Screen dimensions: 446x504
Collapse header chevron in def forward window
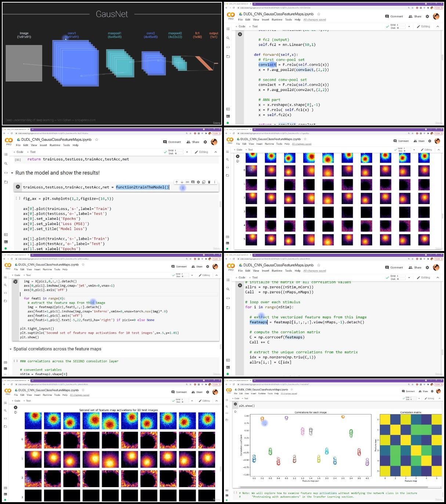point(438,26)
